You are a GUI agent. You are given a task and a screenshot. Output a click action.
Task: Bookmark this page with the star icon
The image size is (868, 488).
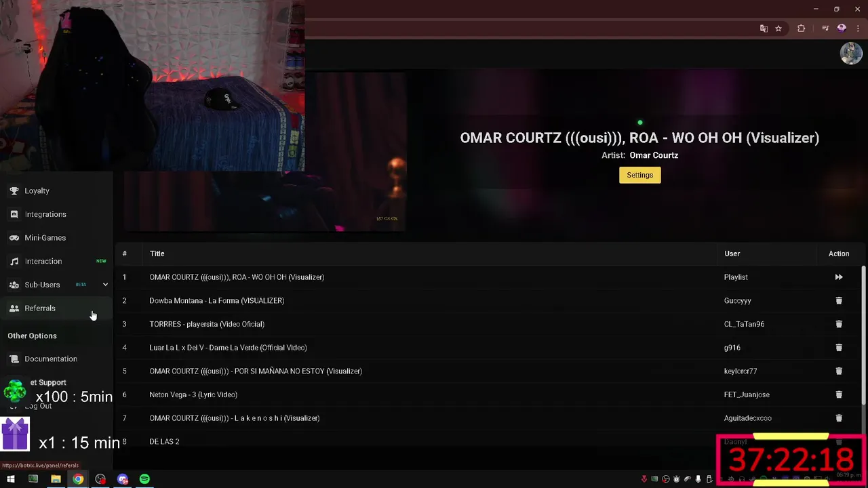(x=778, y=28)
